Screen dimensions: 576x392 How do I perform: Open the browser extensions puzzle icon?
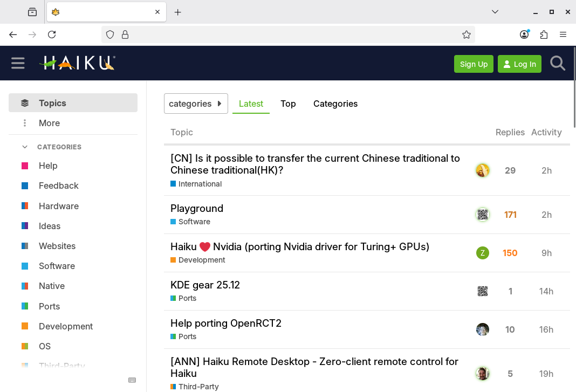tap(544, 35)
